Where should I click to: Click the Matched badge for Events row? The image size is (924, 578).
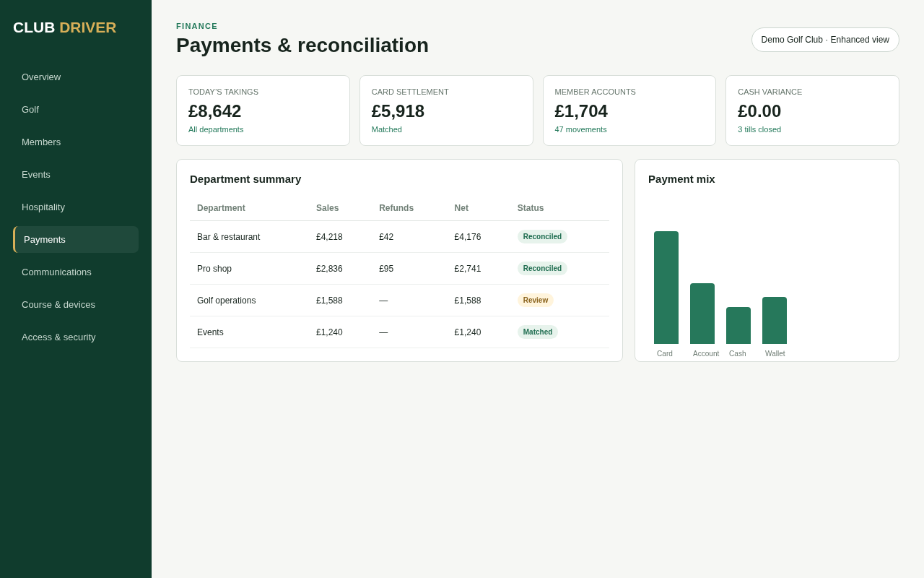pos(538,332)
